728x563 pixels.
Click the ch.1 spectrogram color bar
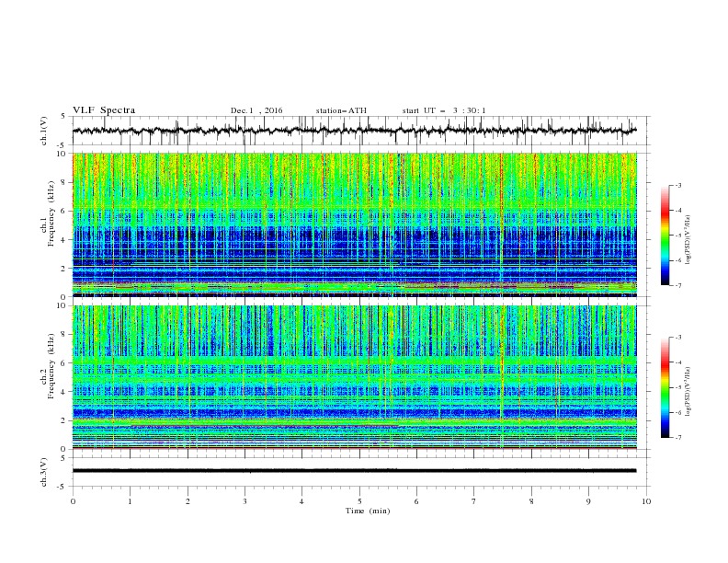tap(665, 236)
